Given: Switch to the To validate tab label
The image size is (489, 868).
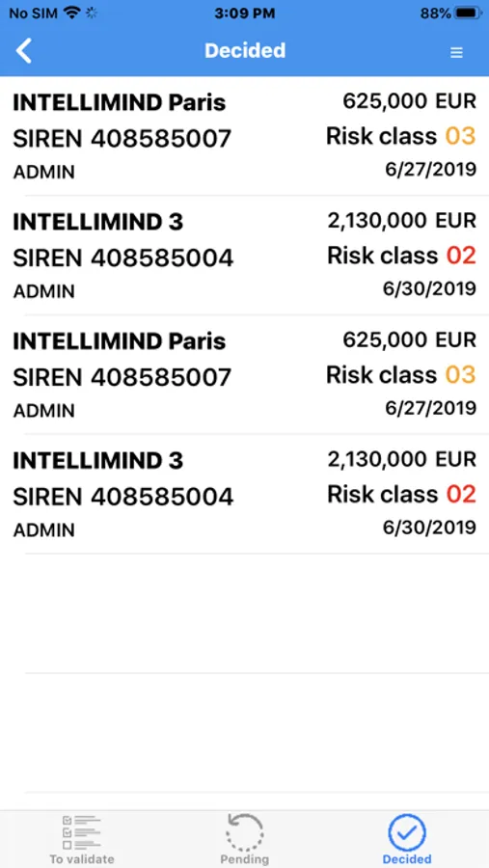Looking at the screenshot, I should pos(82,859).
